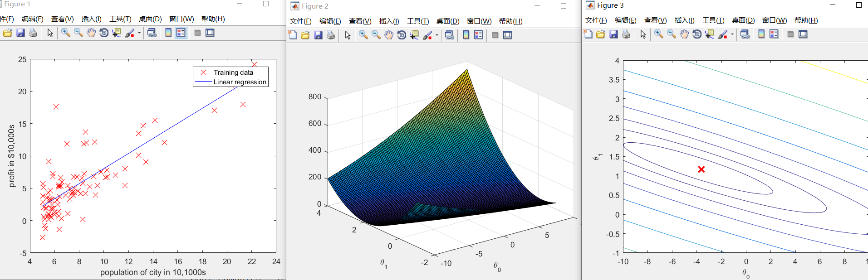868x280 pixels.
Task: Activate Pan hand tool in Figure 2
Action: tap(389, 35)
